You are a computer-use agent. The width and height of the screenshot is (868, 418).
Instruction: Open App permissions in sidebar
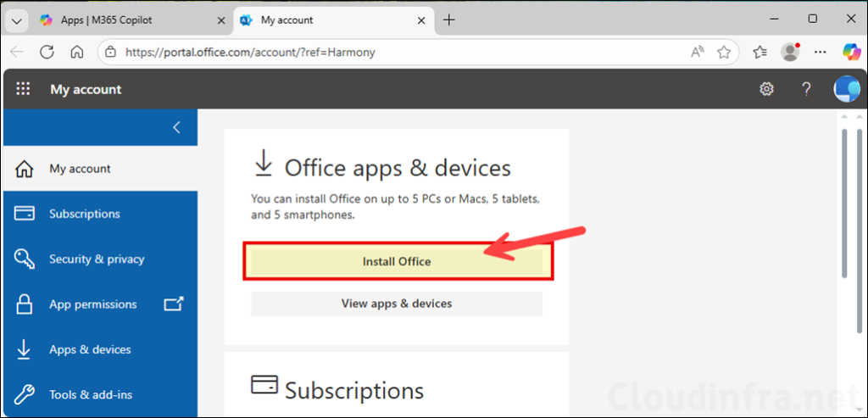[x=100, y=304]
